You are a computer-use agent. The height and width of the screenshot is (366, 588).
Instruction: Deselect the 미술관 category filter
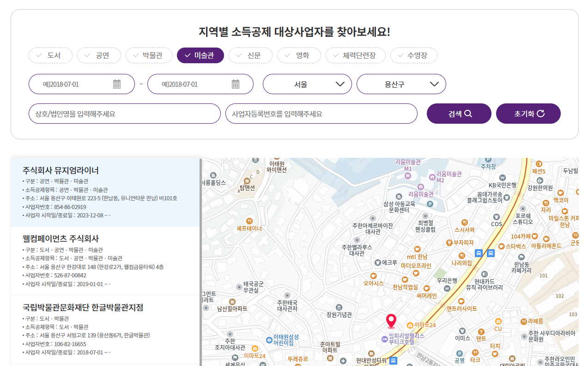point(200,55)
